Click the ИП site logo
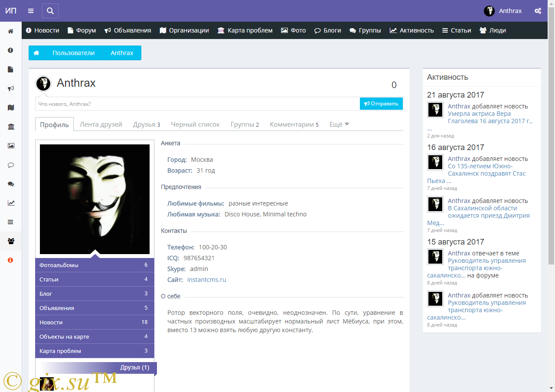The image size is (555, 392). pos(11,11)
